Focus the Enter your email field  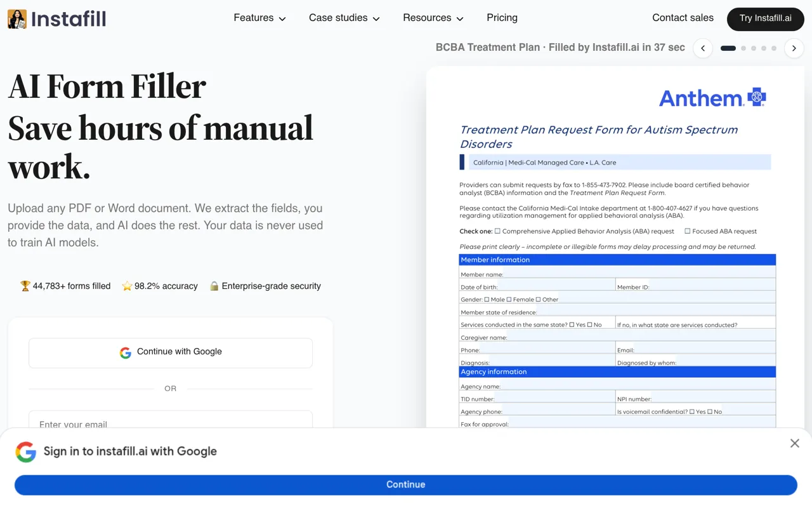tap(171, 420)
